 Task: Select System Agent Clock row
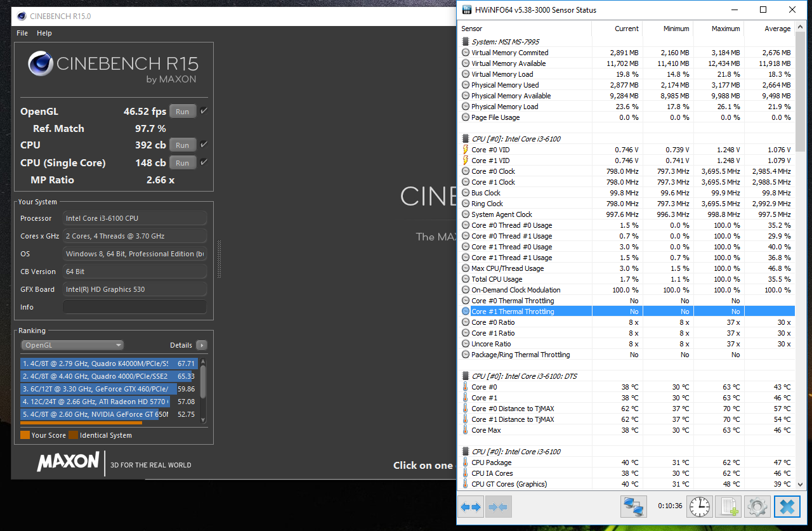pyautogui.click(x=626, y=214)
